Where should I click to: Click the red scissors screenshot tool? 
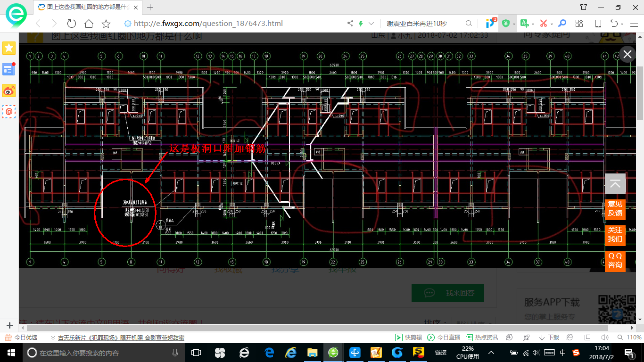point(543,24)
